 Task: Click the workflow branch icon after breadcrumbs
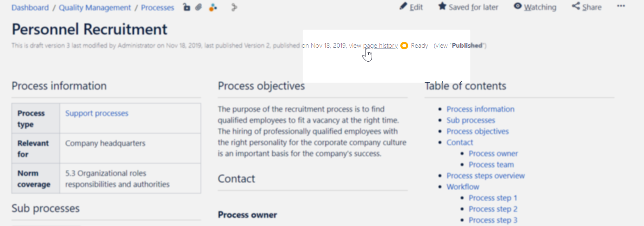pyautogui.click(x=234, y=7)
